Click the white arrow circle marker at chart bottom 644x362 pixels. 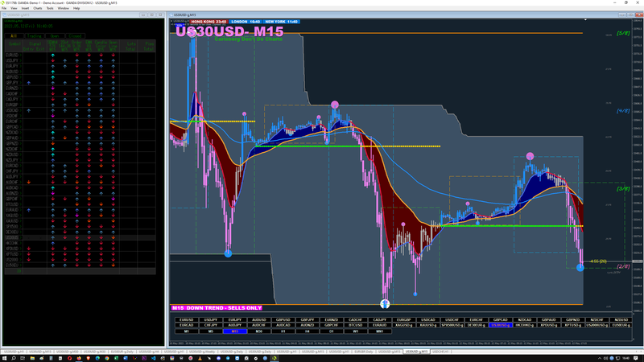385,304
